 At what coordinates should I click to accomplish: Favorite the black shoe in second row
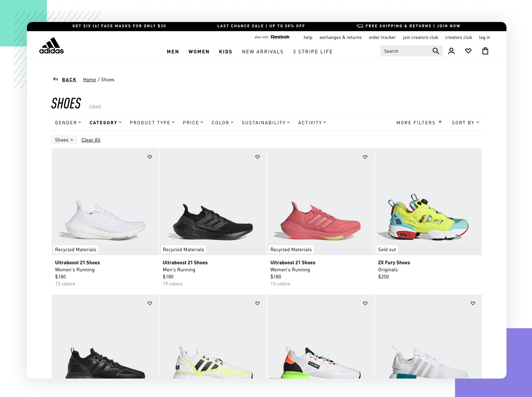[150, 303]
